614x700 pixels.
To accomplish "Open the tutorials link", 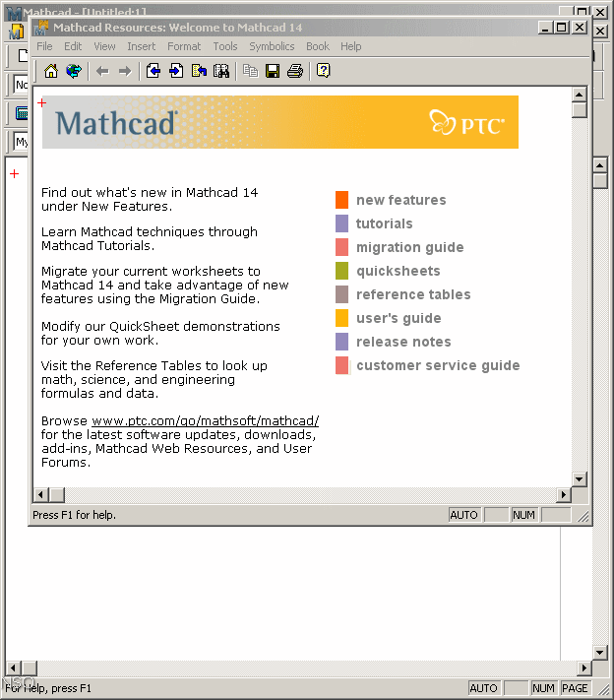I will click(x=384, y=223).
